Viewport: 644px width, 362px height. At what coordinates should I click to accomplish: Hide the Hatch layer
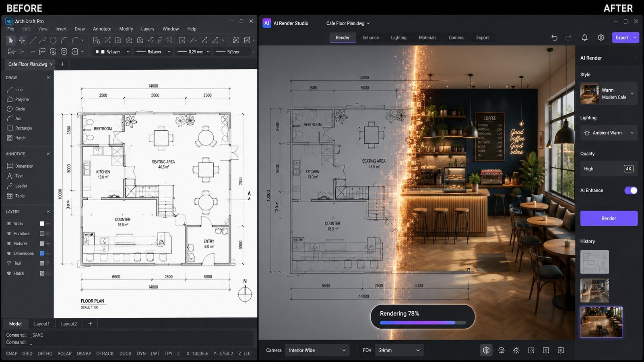click(9, 274)
